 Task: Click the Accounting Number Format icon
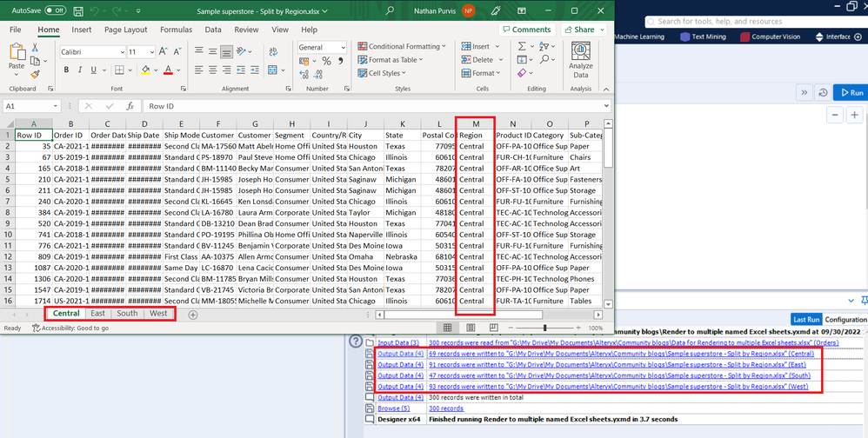pyautogui.click(x=304, y=61)
